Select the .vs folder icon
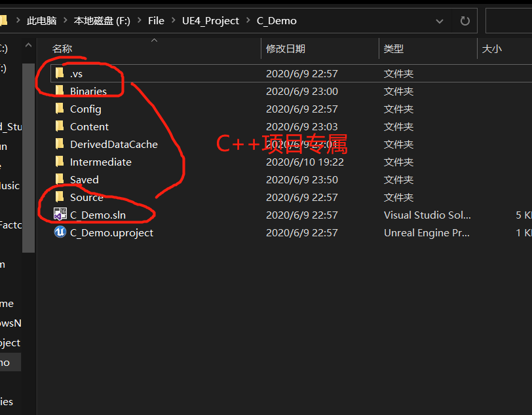This screenshot has height=415, width=532. coord(60,73)
